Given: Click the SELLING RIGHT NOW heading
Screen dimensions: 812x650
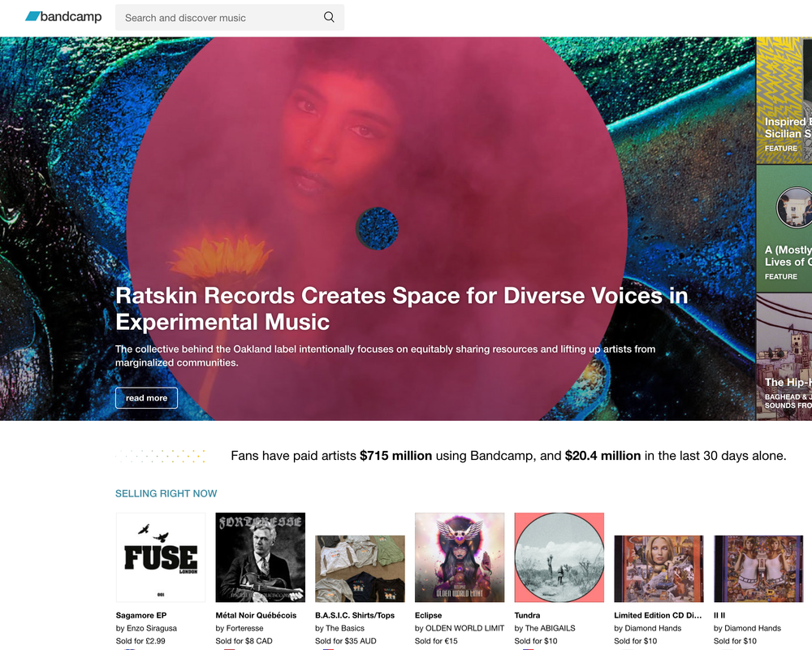Looking at the screenshot, I should tap(166, 493).
